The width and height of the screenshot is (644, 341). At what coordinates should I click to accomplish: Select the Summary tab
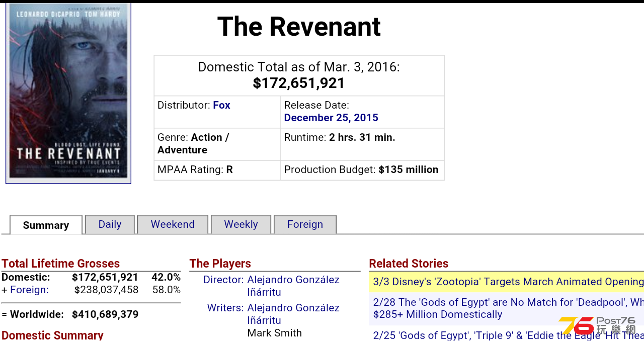pyautogui.click(x=46, y=225)
